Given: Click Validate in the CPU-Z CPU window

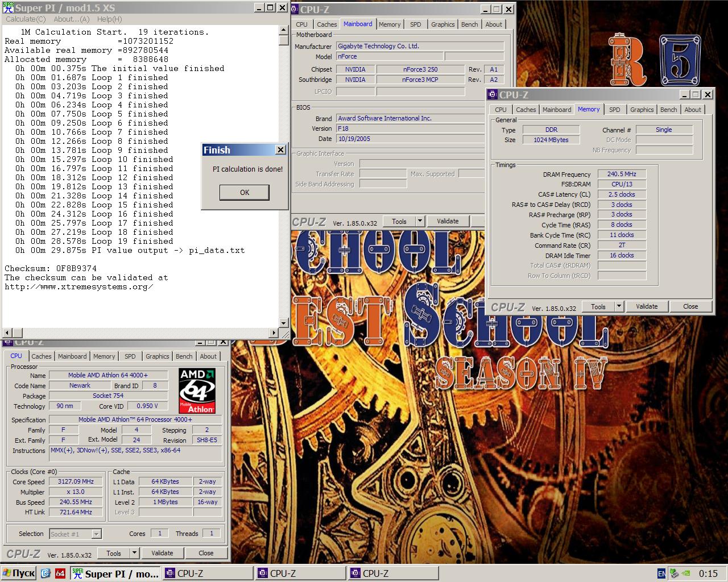Looking at the screenshot, I should tap(162, 554).
